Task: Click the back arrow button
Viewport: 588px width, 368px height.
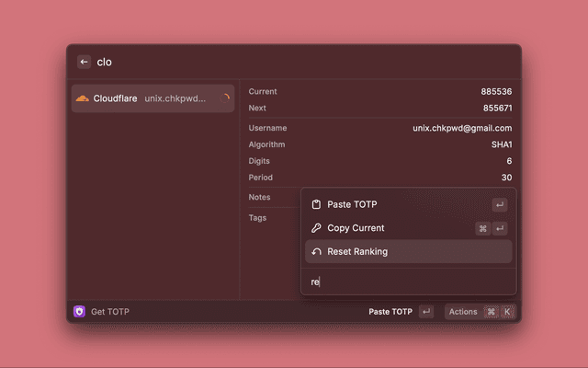Action: pos(84,62)
